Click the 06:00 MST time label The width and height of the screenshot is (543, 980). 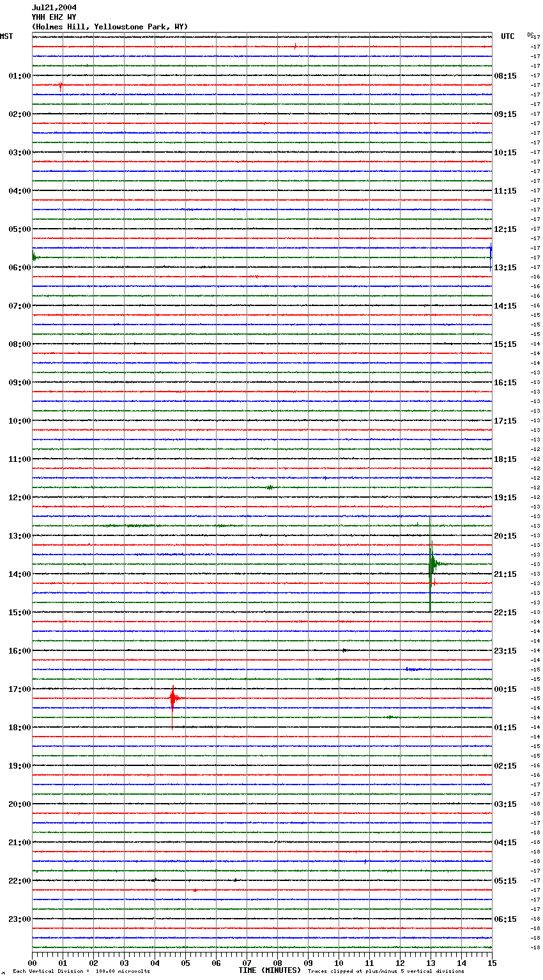pyautogui.click(x=20, y=268)
